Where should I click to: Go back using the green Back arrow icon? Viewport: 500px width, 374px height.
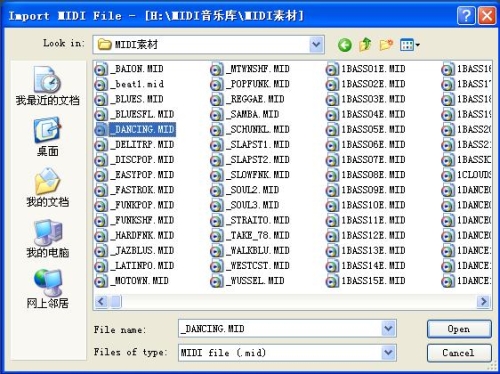click(x=345, y=45)
